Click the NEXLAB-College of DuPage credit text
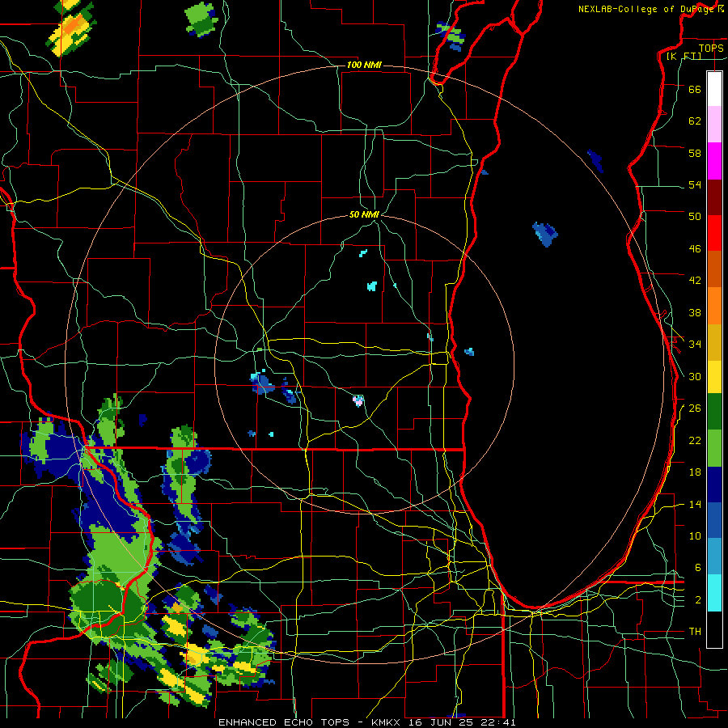 (647, 9)
